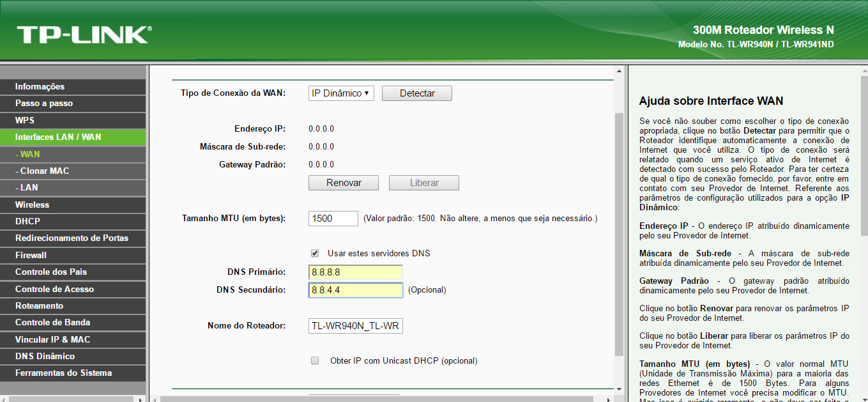Click main panel scroll down arrow
This screenshot has height=402, width=868.
click(618, 389)
